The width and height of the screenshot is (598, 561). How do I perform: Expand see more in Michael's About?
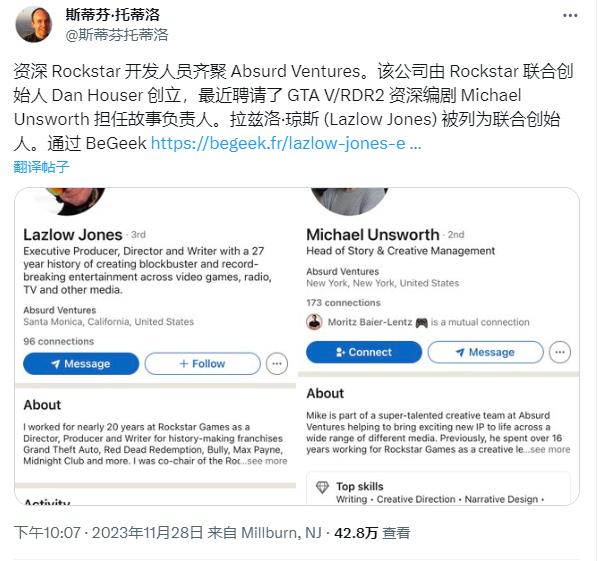click(550, 450)
